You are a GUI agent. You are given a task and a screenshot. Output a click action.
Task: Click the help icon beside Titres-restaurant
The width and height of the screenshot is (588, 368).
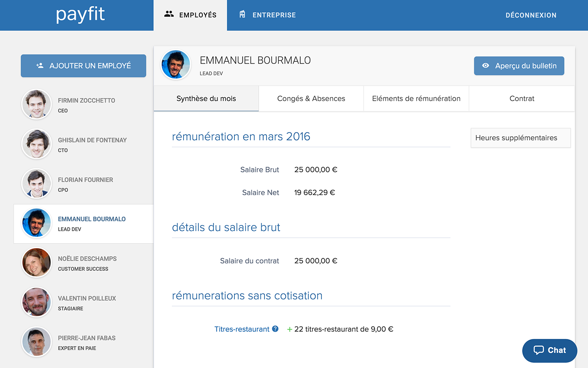click(275, 329)
